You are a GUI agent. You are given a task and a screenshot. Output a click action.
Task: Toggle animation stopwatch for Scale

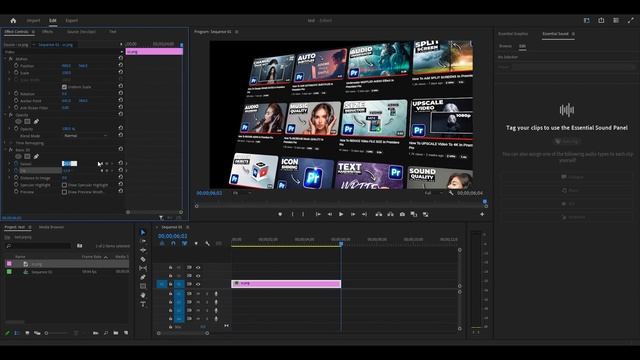(16, 73)
